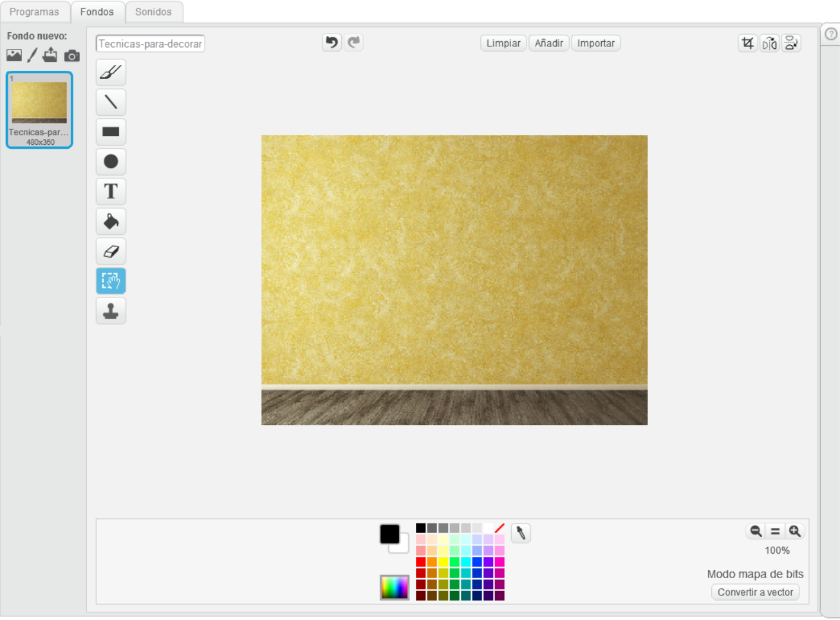Choose the Ellipse tool
840x620 pixels.
[111, 162]
